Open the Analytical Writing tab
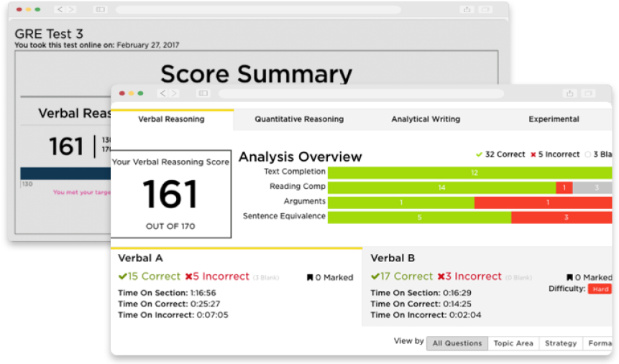 [x=426, y=119]
